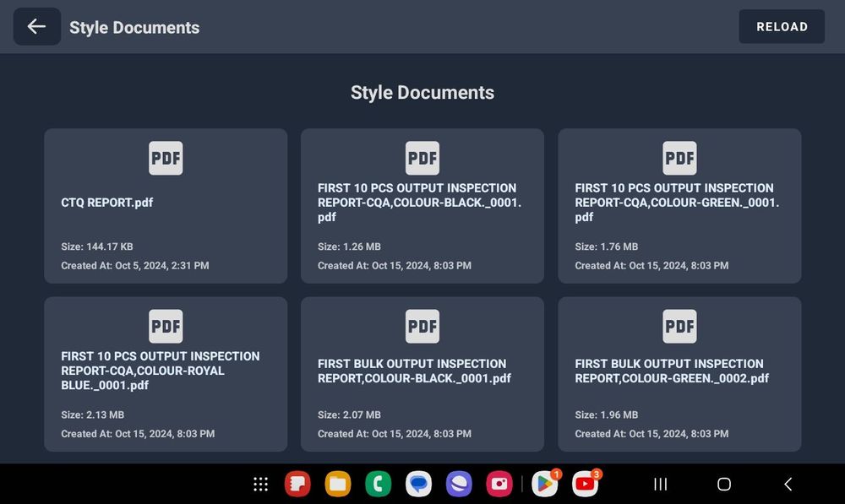The height and width of the screenshot is (504, 845).
Task: Open PDF icon for 10 PCS ROYAL BLUE report
Action: (x=166, y=327)
